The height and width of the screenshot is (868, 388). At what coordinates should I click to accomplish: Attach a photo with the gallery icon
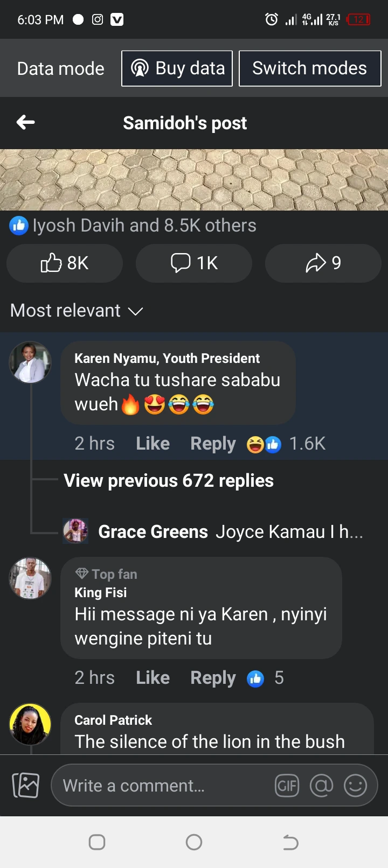pos(26,786)
